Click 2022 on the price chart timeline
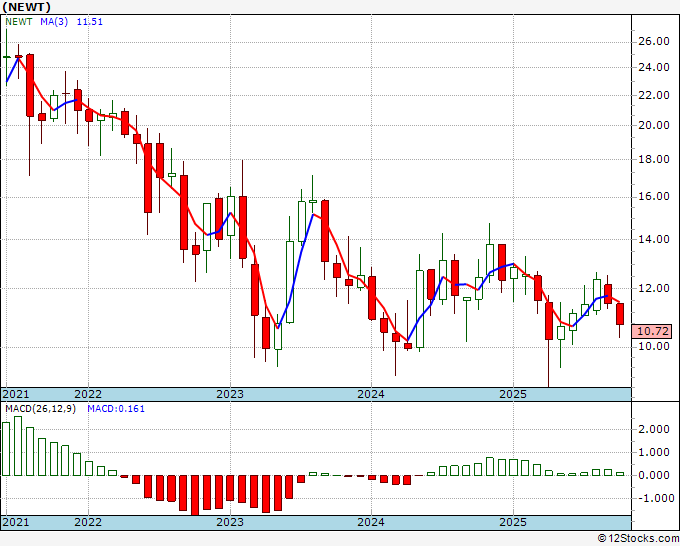This screenshot has width=680, height=546. pyautogui.click(x=88, y=394)
